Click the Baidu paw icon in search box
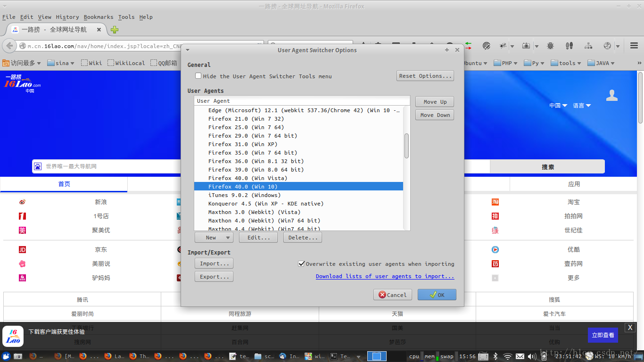Viewport: 644px width, 362px height. tap(38, 166)
